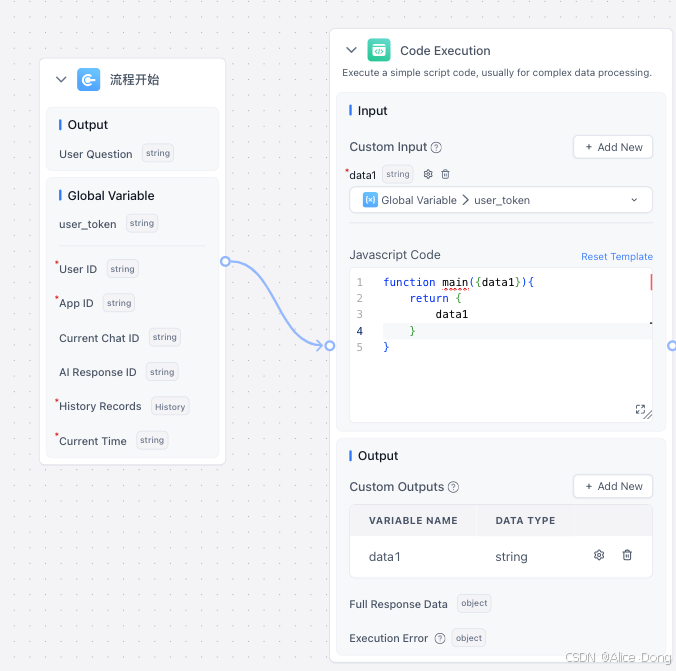Click the History type tag
The image size is (676, 671).
pyautogui.click(x=170, y=407)
